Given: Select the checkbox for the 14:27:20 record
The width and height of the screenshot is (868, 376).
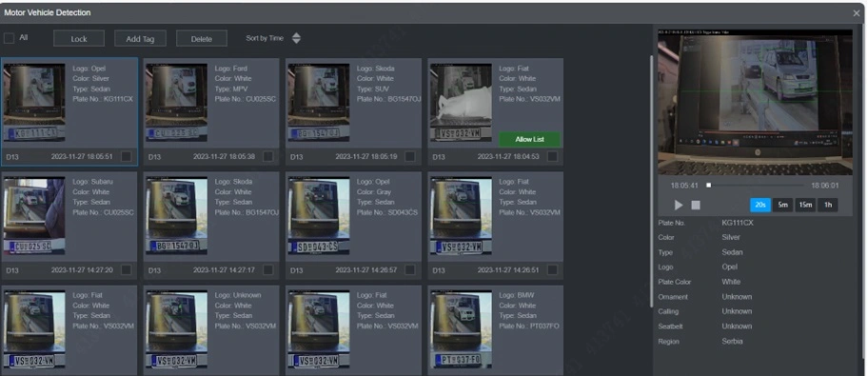Looking at the screenshot, I should click(x=127, y=269).
